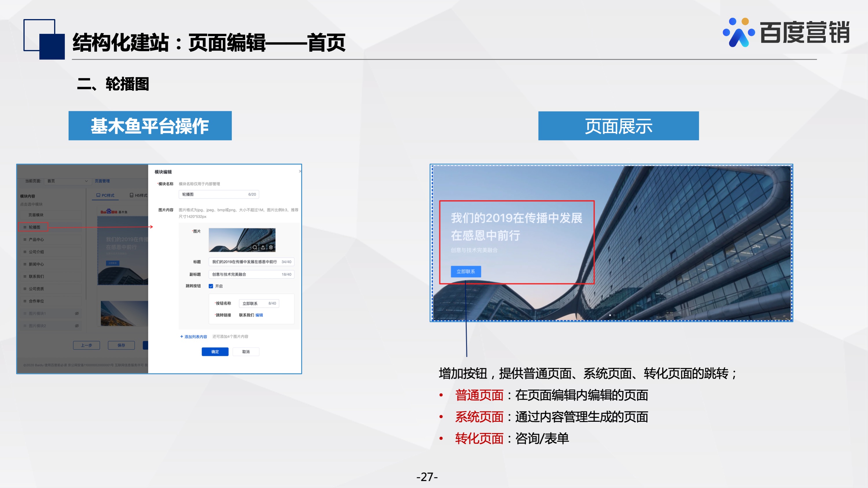Click the 取消 button
Viewport: 868px width, 488px height.
point(246,351)
